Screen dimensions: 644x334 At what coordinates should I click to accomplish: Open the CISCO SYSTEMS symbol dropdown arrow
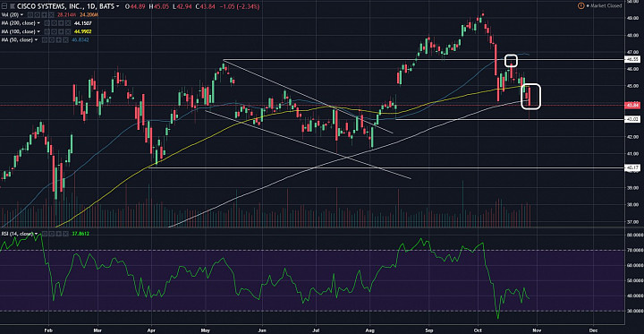pos(118,6)
